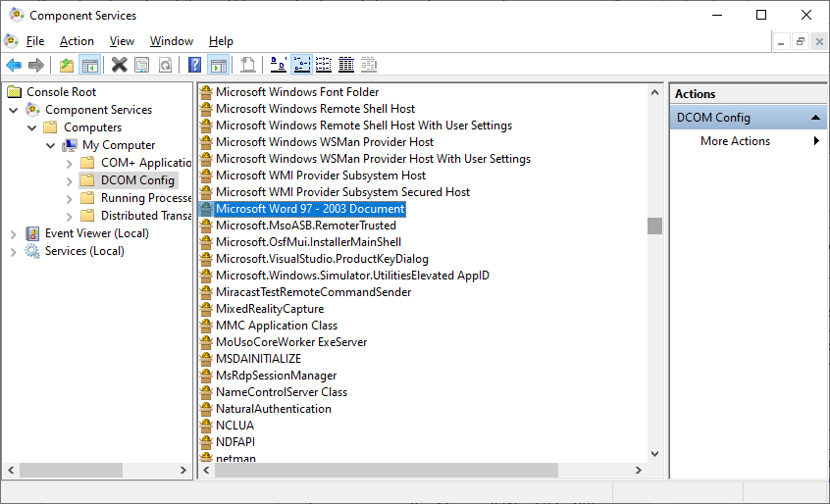
Task: Click the tree pane scroll right arrow
Action: point(183,470)
